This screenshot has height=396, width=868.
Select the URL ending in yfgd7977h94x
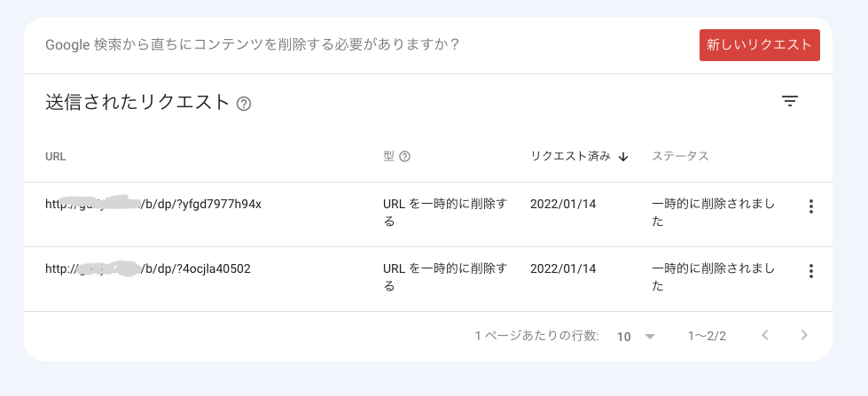(153, 204)
